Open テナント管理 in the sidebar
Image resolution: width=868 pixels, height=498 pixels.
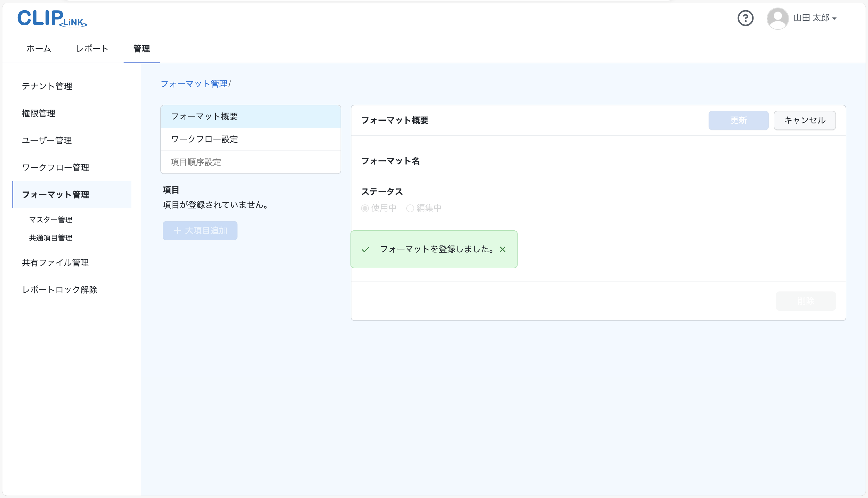pyautogui.click(x=47, y=86)
